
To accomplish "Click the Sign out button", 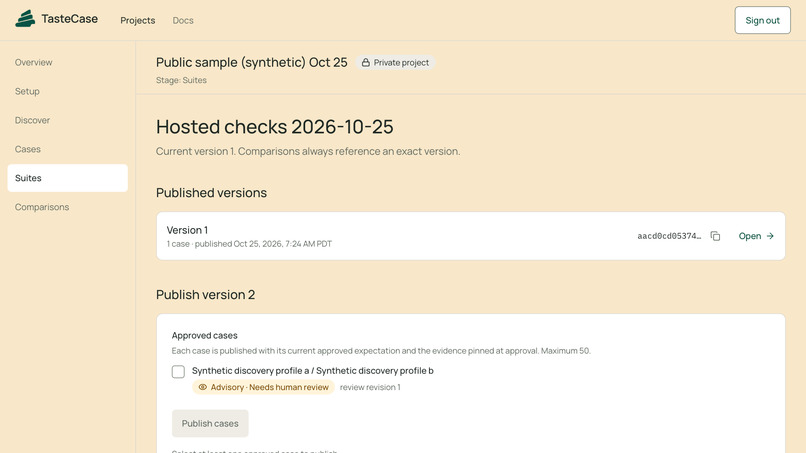I will [x=762, y=20].
